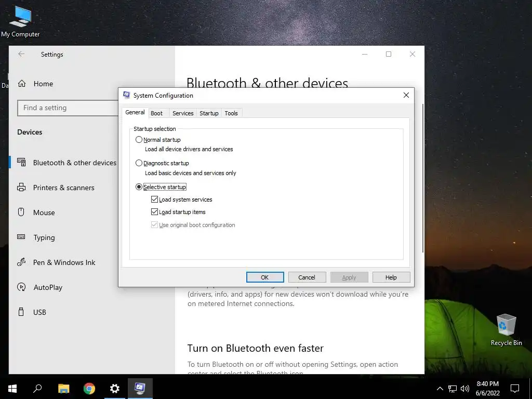Click the Settings window vertical scrollbar

click(423, 178)
